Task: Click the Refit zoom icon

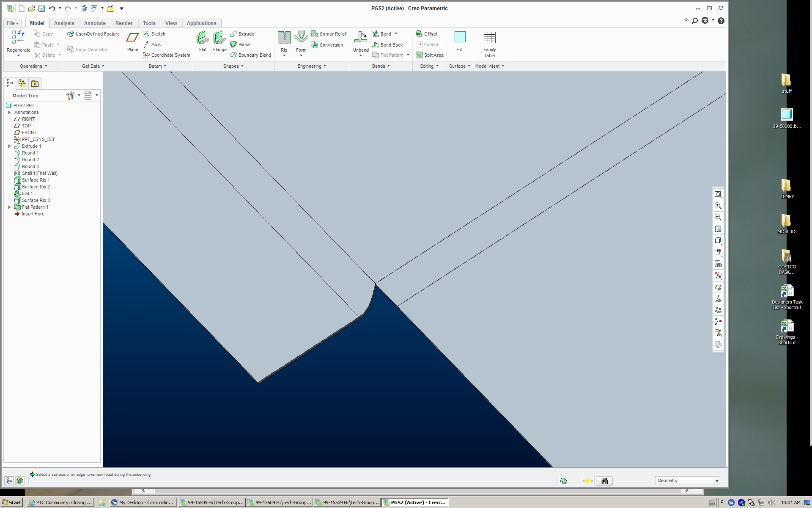Action: pos(718,194)
